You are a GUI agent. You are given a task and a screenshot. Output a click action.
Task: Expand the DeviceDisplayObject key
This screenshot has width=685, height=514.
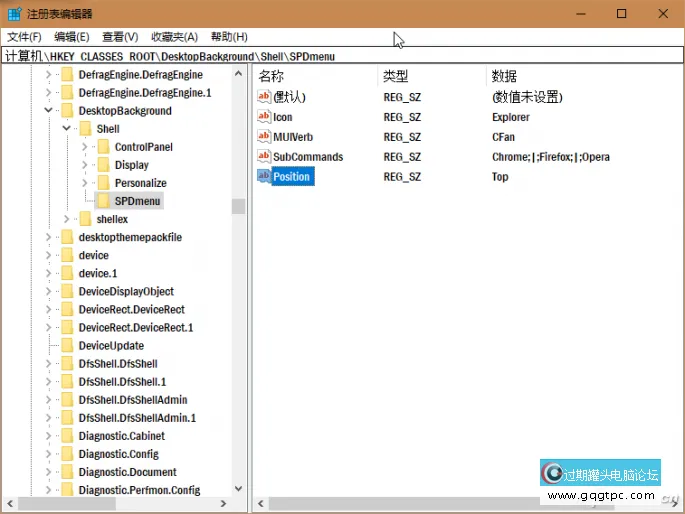tap(48, 291)
